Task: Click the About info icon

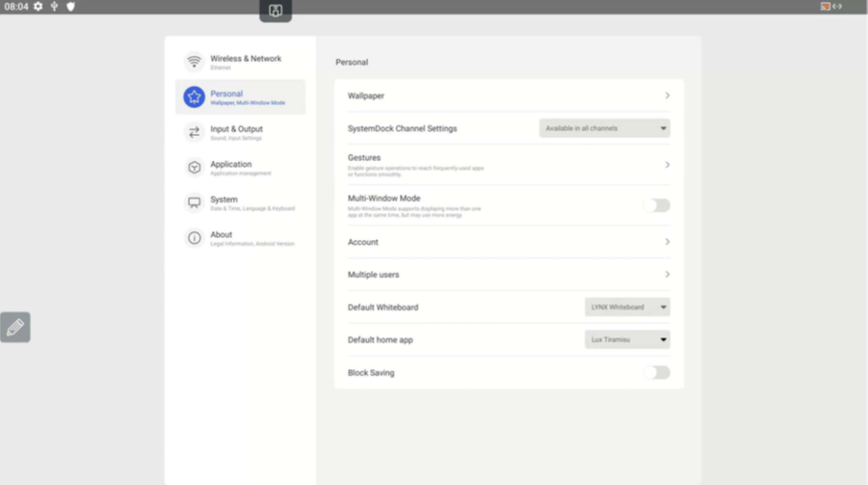Action: click(x=195, y=238)
